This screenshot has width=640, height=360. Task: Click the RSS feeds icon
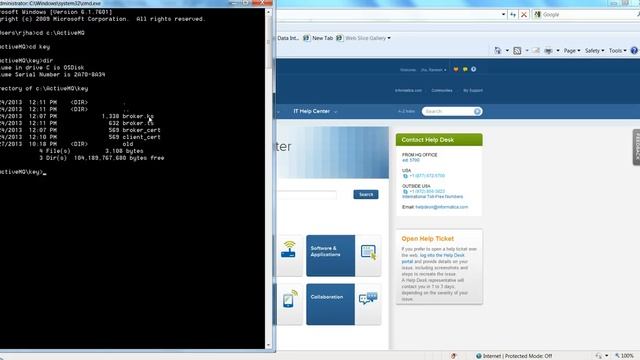[x=517, y=51]
